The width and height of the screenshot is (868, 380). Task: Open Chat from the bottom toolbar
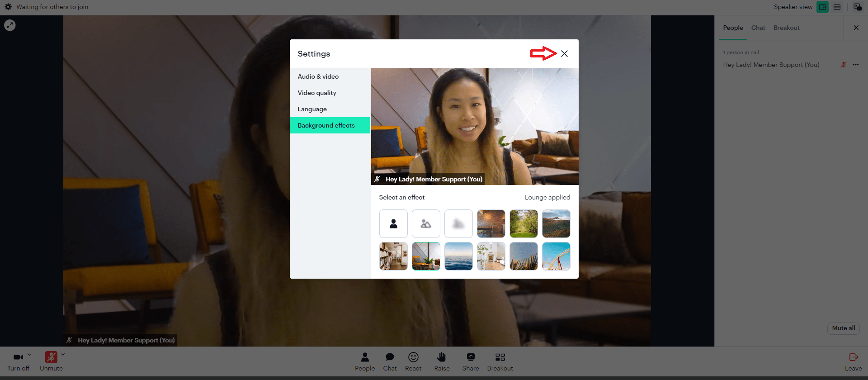point(390,357)
